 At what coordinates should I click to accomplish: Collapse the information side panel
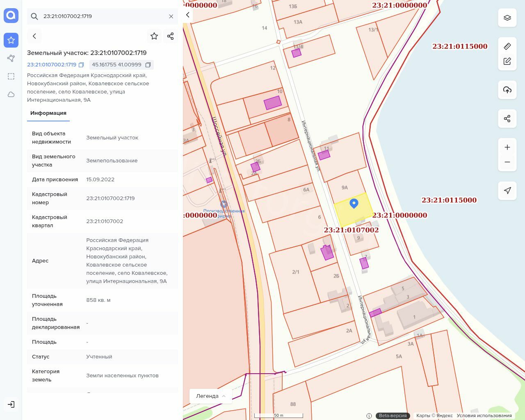(188, 15)
